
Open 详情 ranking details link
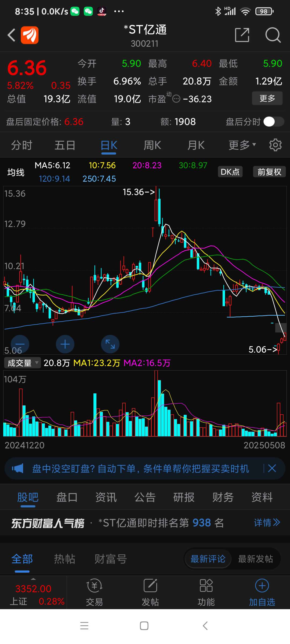pyautogui.click(x=267, y=522)
